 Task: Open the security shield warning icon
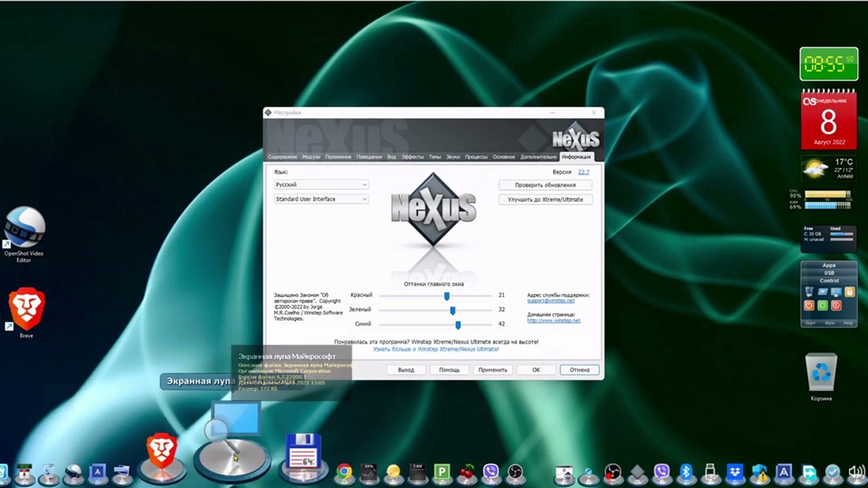(759, 472)
